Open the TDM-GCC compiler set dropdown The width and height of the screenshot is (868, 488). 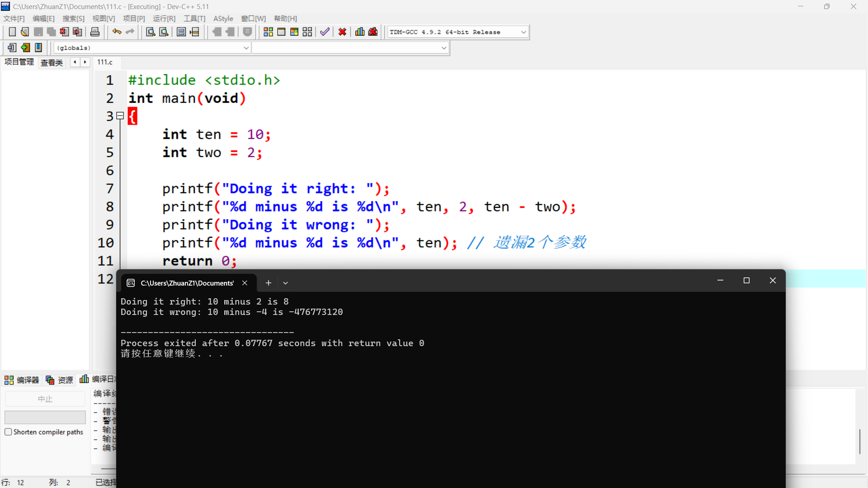coord(524,32)
